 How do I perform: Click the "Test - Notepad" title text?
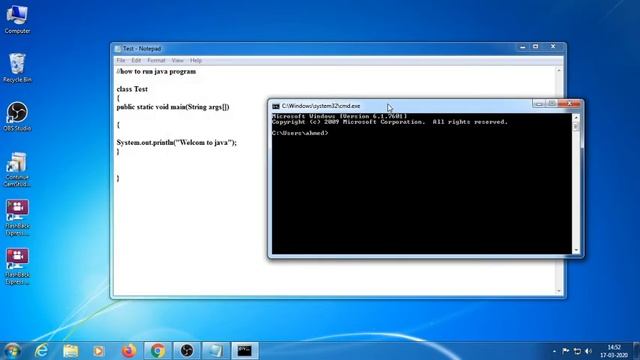pyautogui.click(x=142, y=49)
